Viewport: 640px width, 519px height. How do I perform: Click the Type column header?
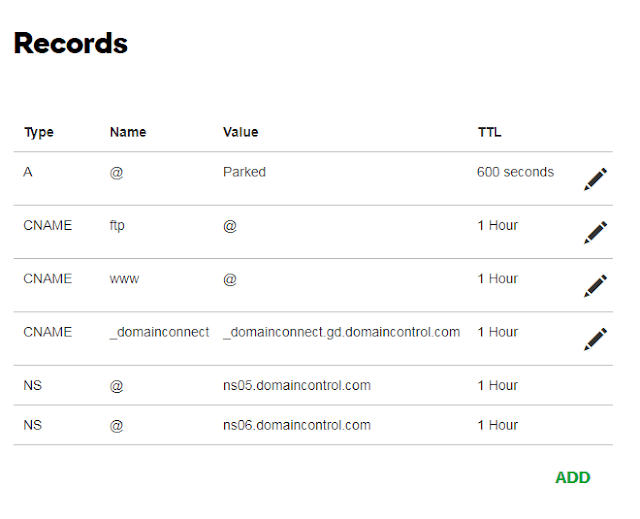point(39,132)
